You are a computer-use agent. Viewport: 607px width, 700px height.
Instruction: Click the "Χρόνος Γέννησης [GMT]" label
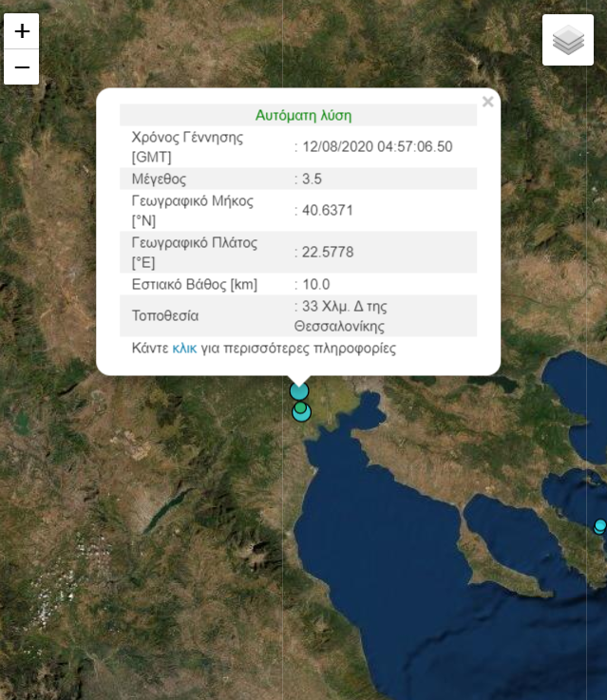(x=187, y=146)
